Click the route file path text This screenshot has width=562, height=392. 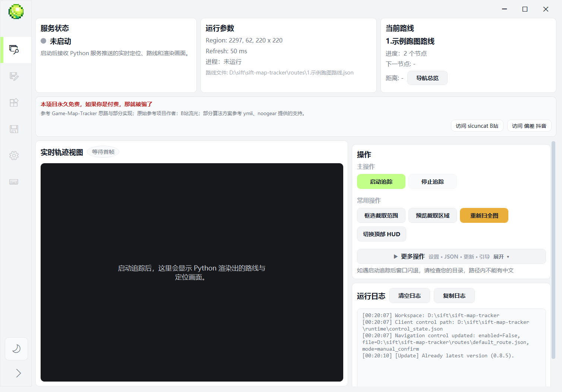[x=280, y=73]
